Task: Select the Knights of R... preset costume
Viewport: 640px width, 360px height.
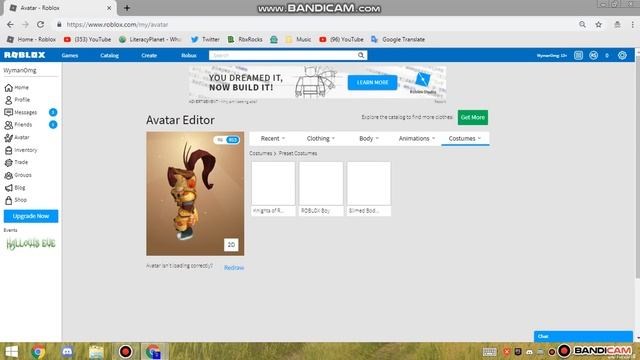Action: click(x=273, y=189)
